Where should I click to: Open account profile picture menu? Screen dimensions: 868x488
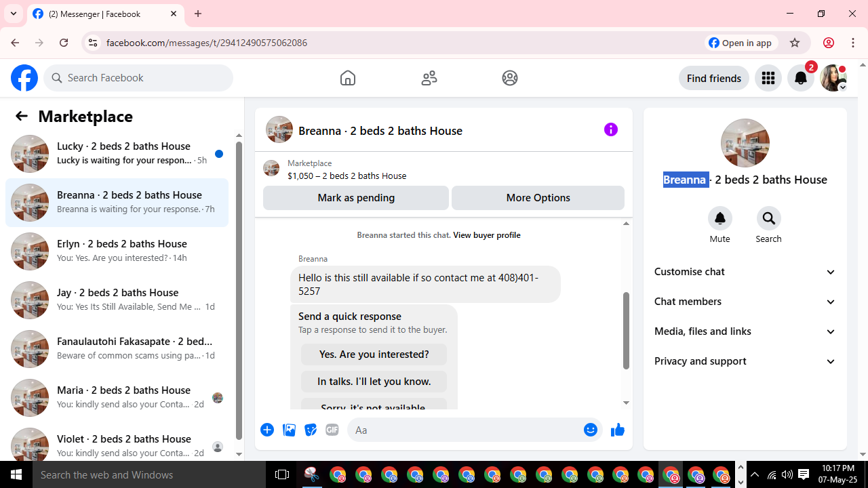[833, 78]
